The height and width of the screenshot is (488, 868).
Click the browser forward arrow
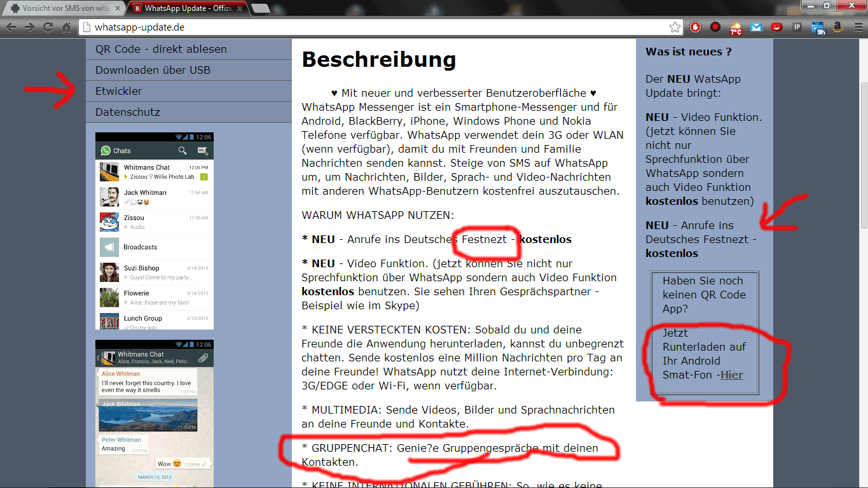coord(29,27)
